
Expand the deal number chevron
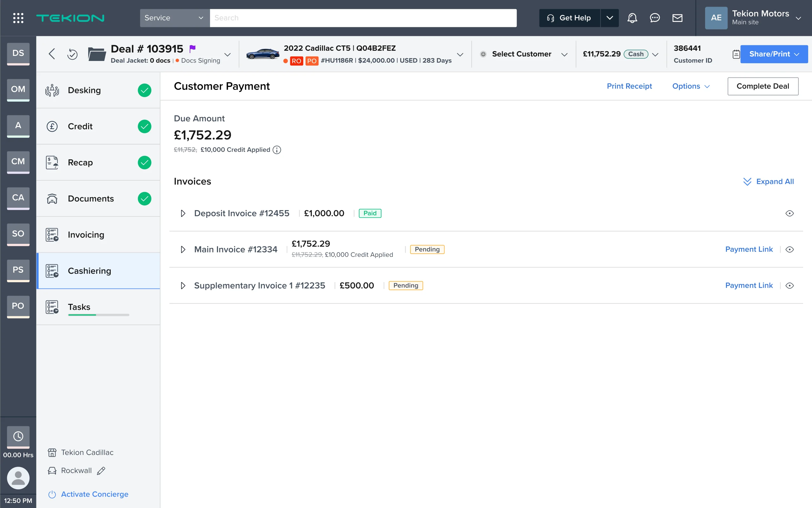227,54
